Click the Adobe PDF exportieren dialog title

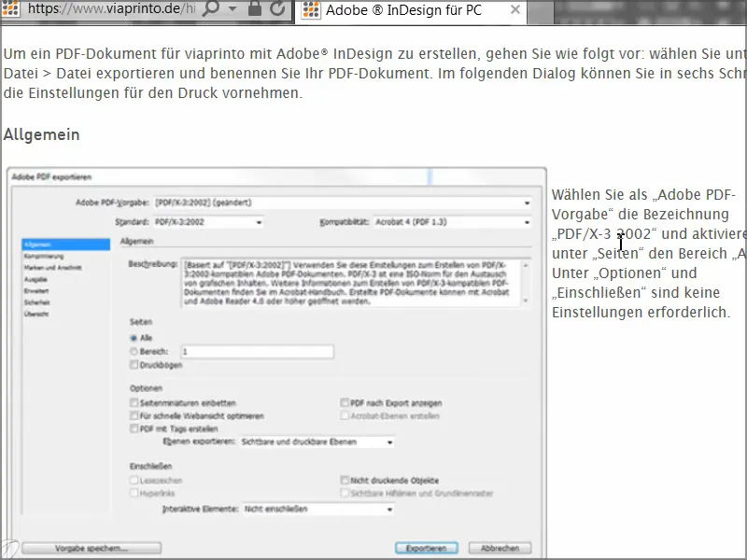pyautogui.click(x=51, y=177)
